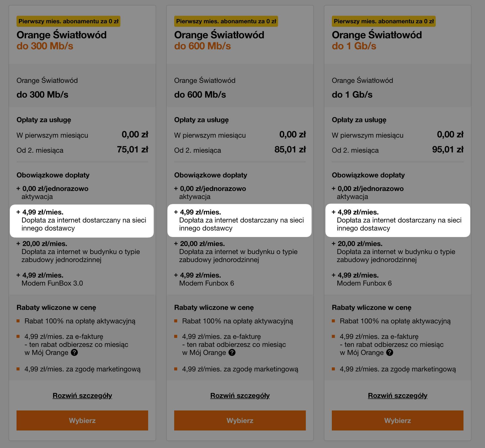Click the yellow promo badge on the 1 Gb/s card
This screenshot has width=485, height=448.
(384, 21)
